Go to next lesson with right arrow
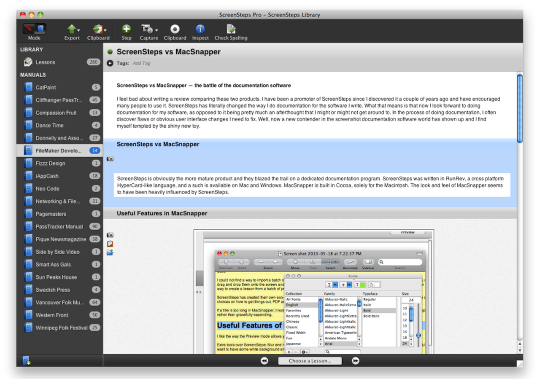The image size is (540, 379). [x=355, y=361]
